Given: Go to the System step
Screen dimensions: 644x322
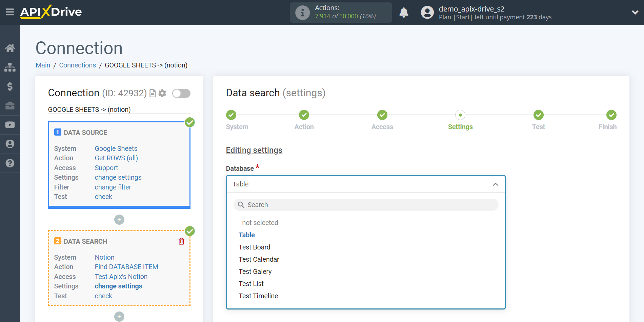Looking at the screenshot, I should point(231,115).
